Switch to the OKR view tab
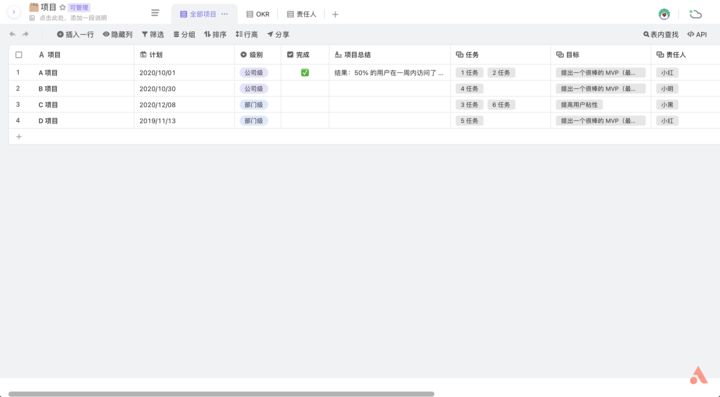 [x=258, y=14]
